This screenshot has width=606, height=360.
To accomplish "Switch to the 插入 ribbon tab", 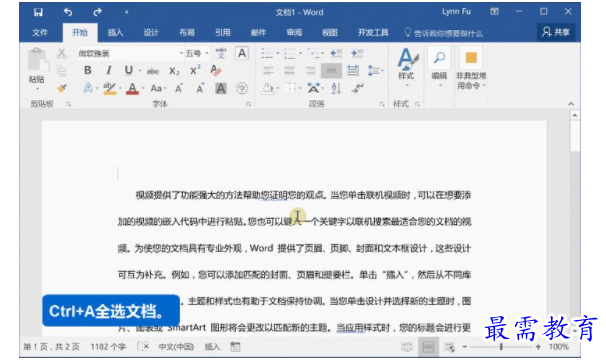I will tap(115, 32).
